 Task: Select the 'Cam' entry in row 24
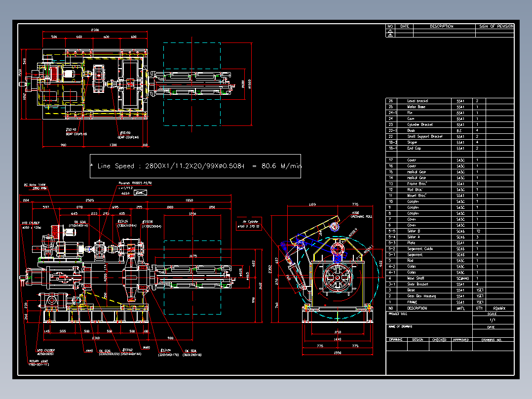[411, 119]
